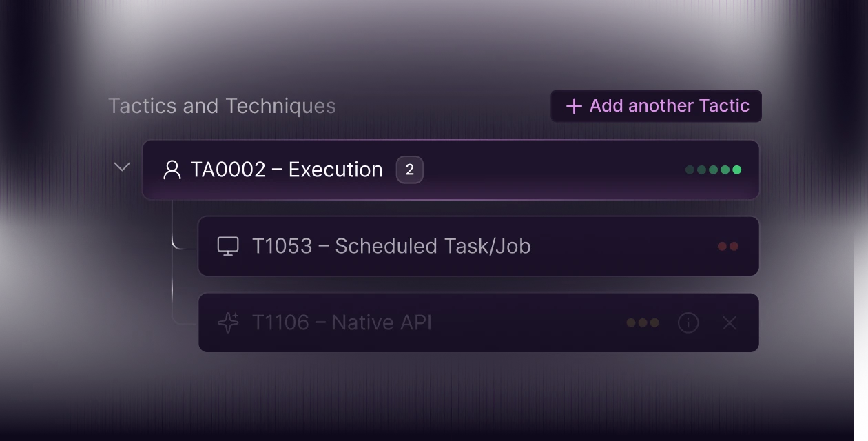Image resolution: width=868 pixels, height=441 pixels.
Task: Click the badge showing 2 techniques
Action: click(x=409, y=170)
